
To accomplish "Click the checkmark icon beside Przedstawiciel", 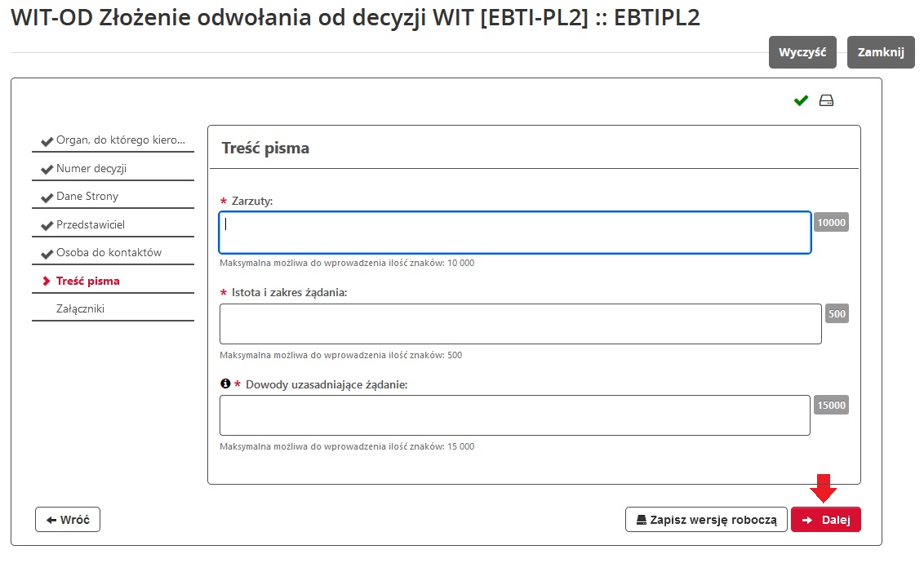I will (46, 224).
